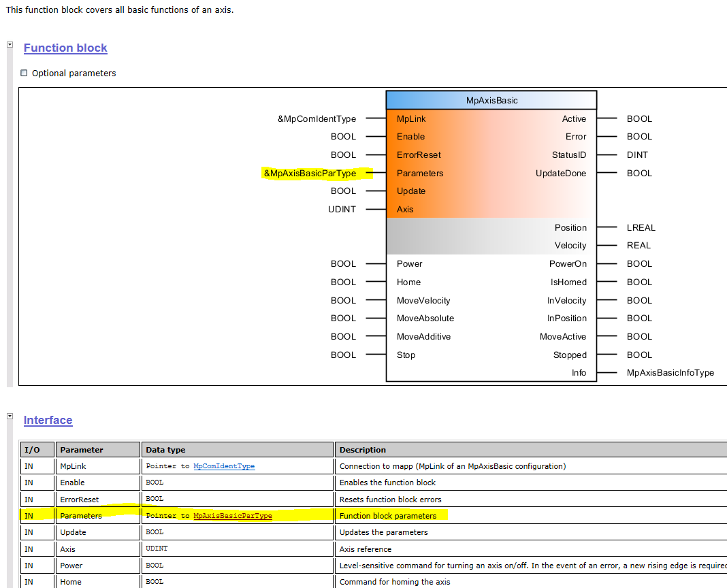Click the UpdateDone output label
The width and height of the screenshot is (727, 588).
tap(561, 174)
